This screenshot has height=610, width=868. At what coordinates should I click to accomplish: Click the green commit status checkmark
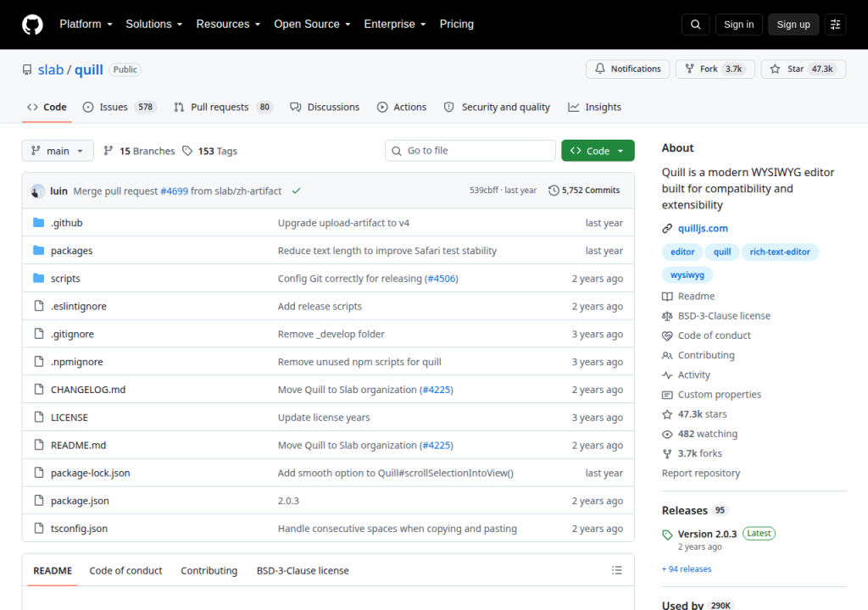pyautogui.click(x=296, y=191)
